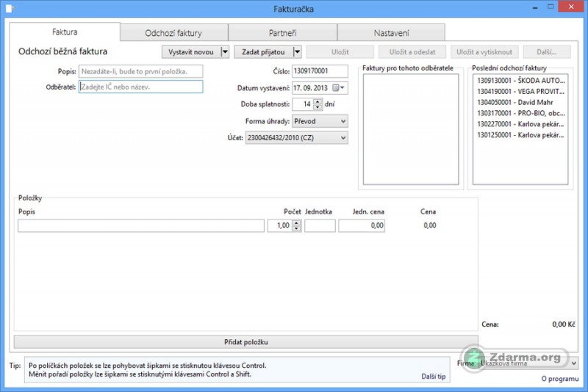Open the Účet account dropdown
Screen dimensions: 588x392
[x=297, y=138]
